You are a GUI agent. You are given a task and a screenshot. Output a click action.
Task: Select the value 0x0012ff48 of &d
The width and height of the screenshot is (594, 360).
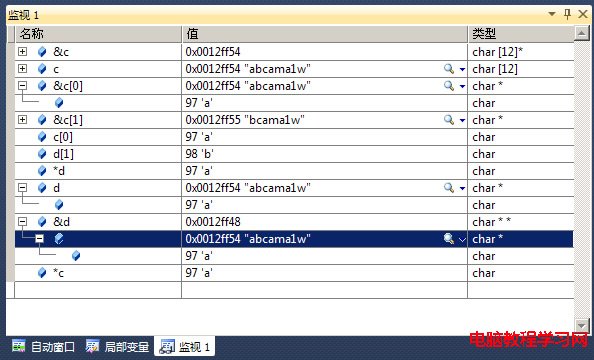coord(213,222)
